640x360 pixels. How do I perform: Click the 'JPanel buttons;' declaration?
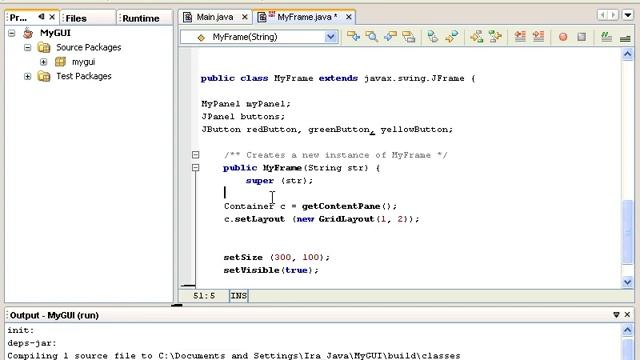pyautogui.click(x=243, y=116)
